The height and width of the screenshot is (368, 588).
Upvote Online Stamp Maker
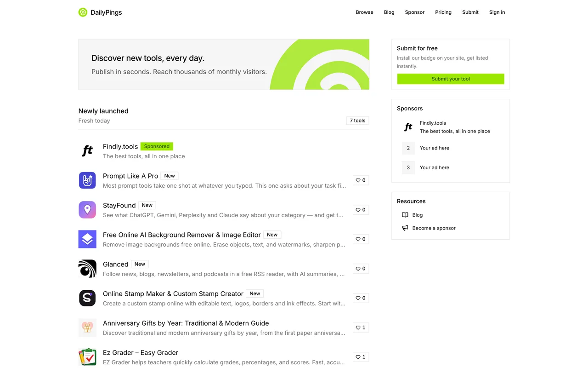361,298
